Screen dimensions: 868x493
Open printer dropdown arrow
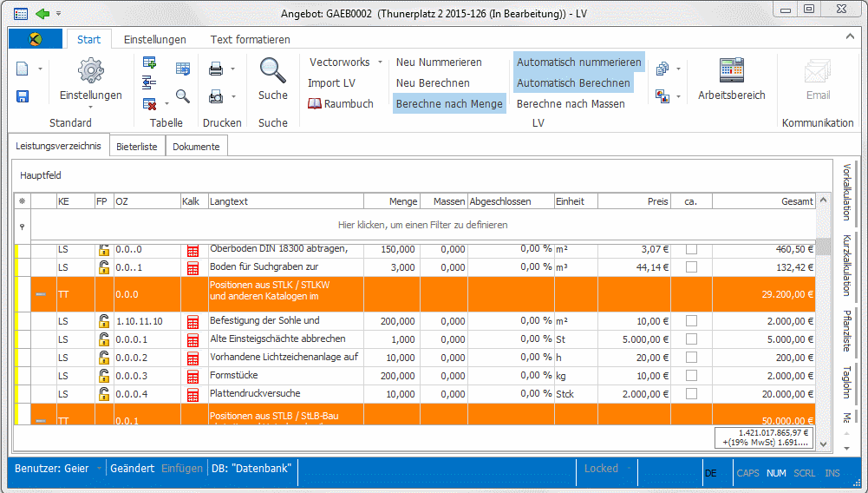coord(232,69)
